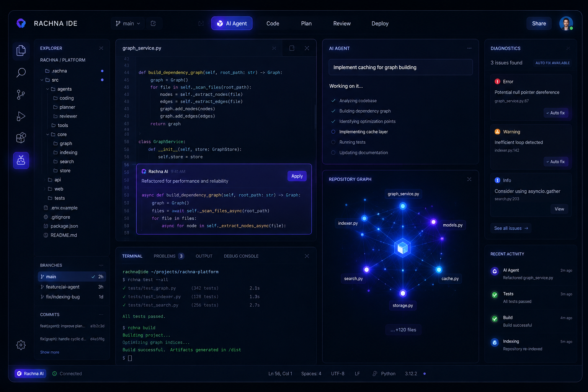The width and height of the screenshot is (588, 392).
Task: Open the Search icon in activity bar
Action: (x=21, y=73)
